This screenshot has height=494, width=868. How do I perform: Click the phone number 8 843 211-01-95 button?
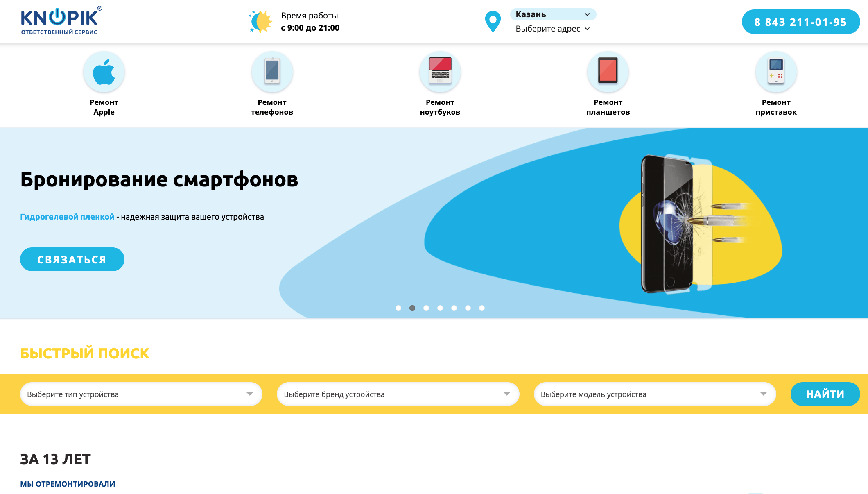[x=800, y=22]
